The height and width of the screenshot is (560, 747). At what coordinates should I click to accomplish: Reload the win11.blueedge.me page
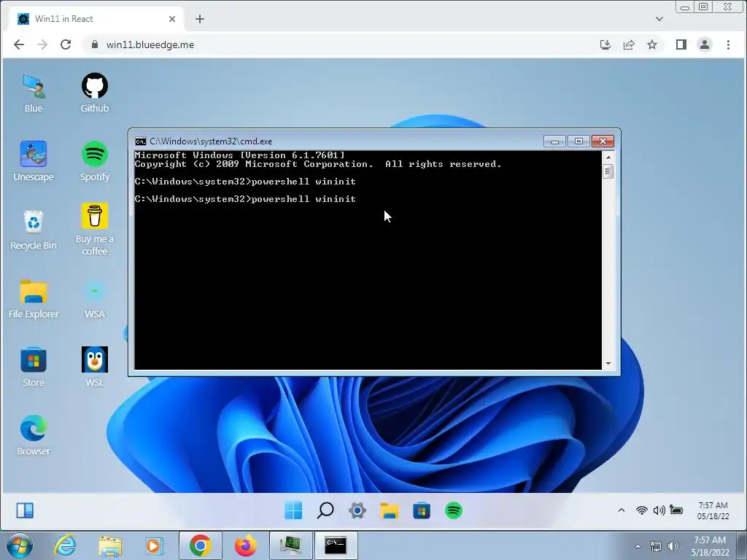(65, 44)
